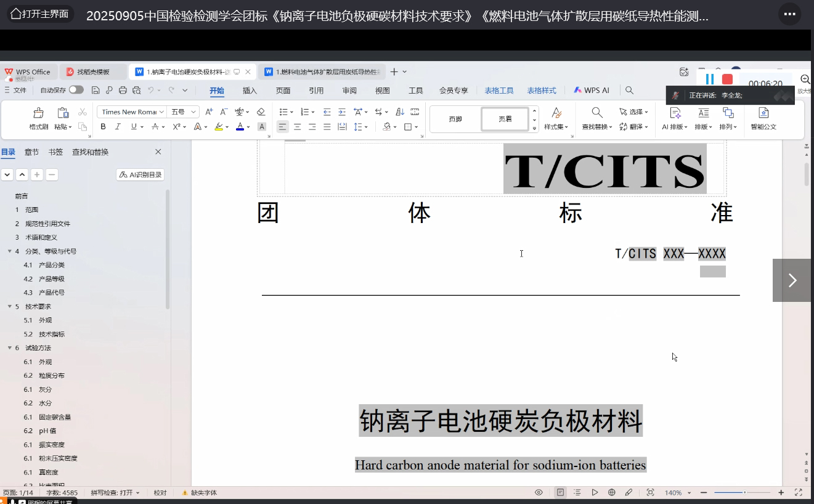This screenshot has width=814, height=504.
Task: Click the zoom slider in status bar
Action: tap(744, 493)
